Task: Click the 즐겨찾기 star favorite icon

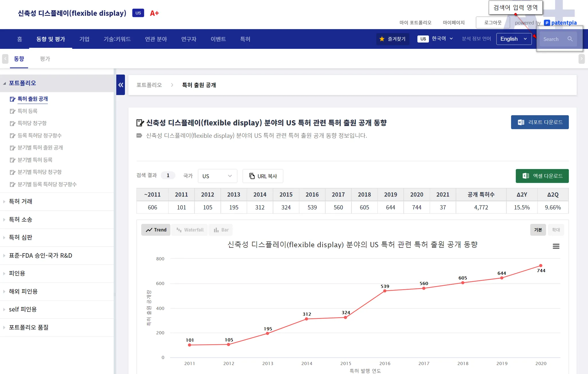Action: pyautogui.click(x=382, y=39)
